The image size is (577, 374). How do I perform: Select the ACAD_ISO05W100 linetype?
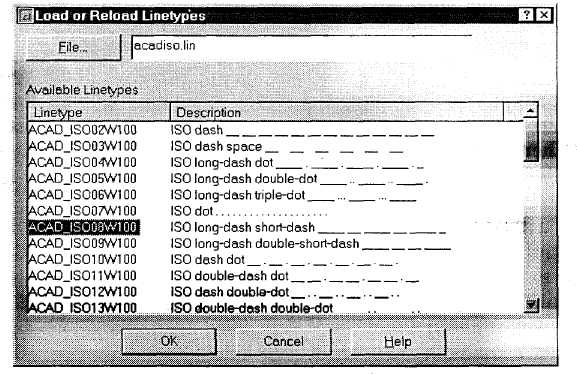pyautogui.click(x=82, y=179)
